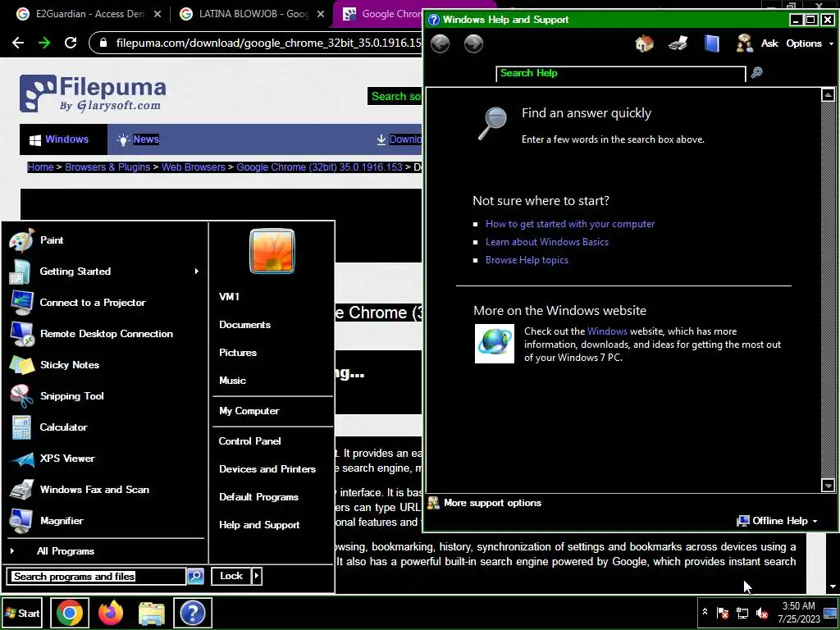Click the Help window scroll up arrow
This screenshot has height=630, width=840.
828,95
